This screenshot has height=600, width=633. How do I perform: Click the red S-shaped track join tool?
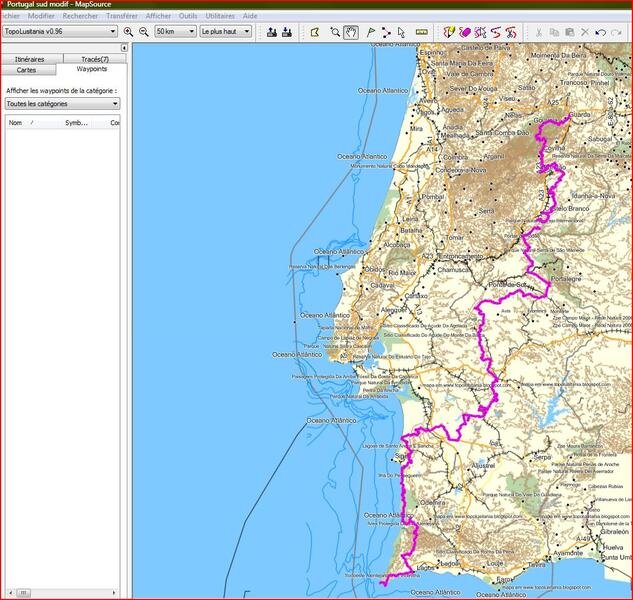pyautogui.click(x=496, y=32)
